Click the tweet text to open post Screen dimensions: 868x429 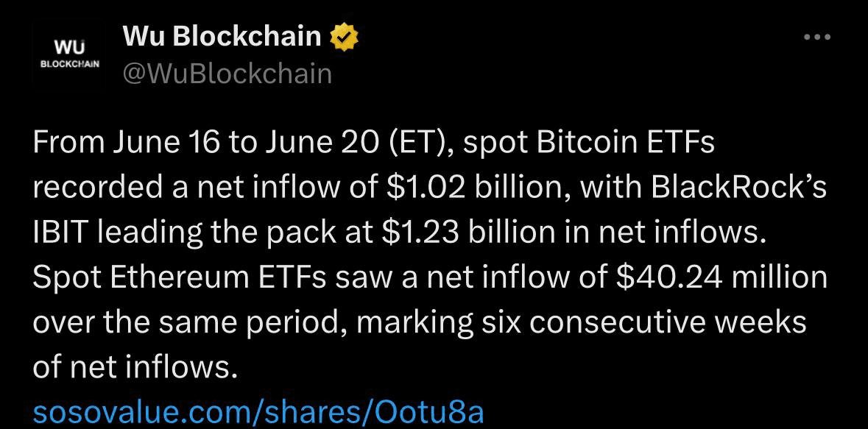430,255
